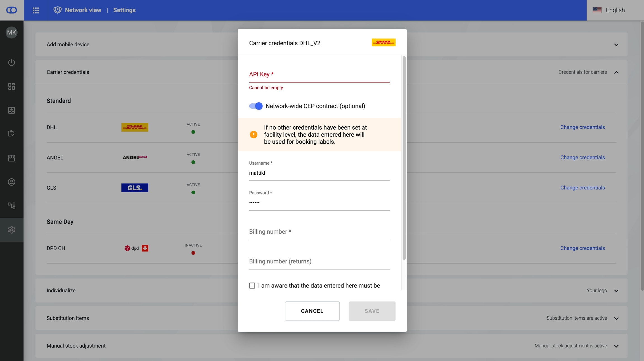
Task: Toggle Network-wide CEP contract switch
Action: [x=256, y=106]
